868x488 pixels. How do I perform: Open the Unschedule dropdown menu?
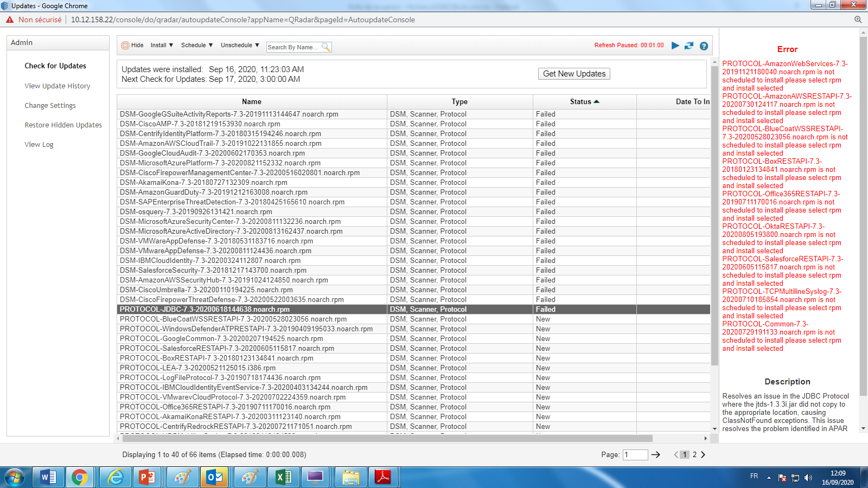tap(240, 46)
